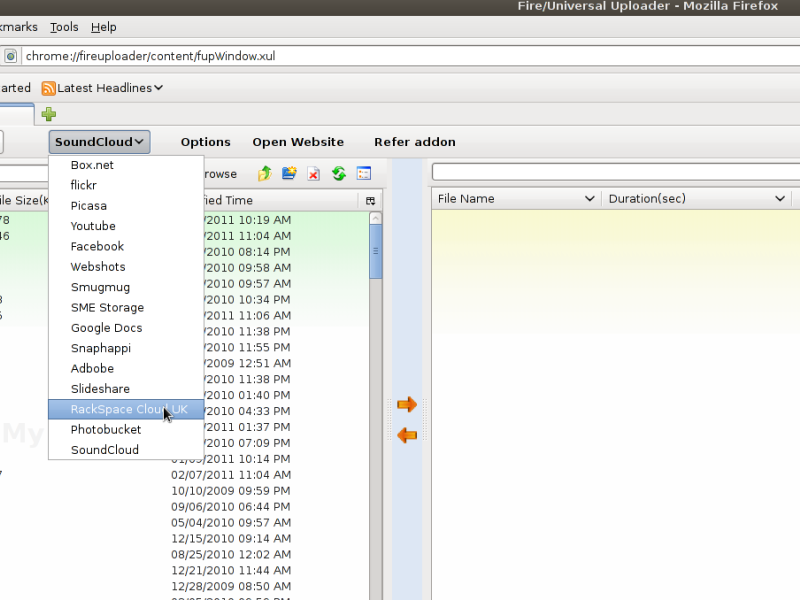Viewport: 800px width, 600px height.
Task: Pick Smugmug from the service list
Action: 126,287
